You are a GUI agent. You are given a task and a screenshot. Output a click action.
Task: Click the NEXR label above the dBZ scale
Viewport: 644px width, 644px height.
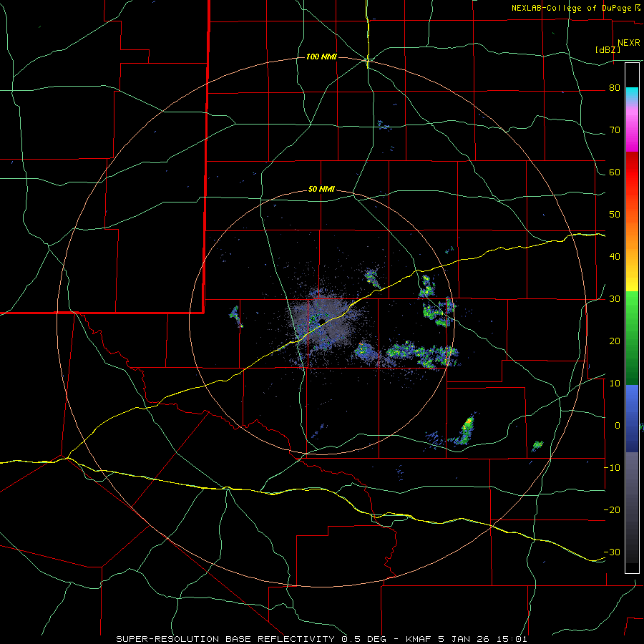(x=628, y=43)
